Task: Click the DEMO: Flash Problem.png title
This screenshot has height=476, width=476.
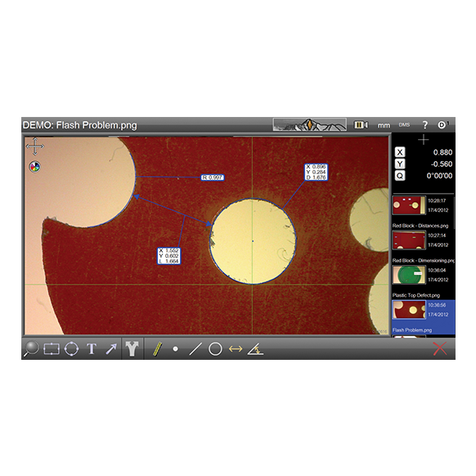Action: click(80, 125)
